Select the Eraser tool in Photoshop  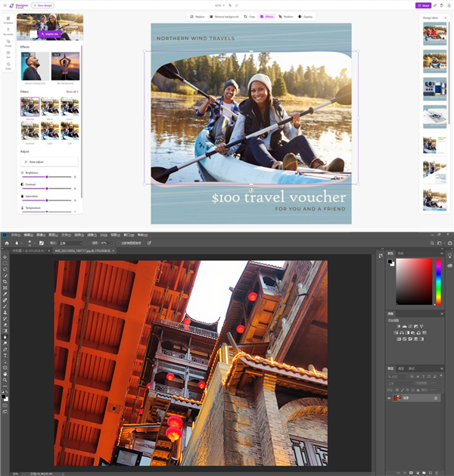pos(5,325)
